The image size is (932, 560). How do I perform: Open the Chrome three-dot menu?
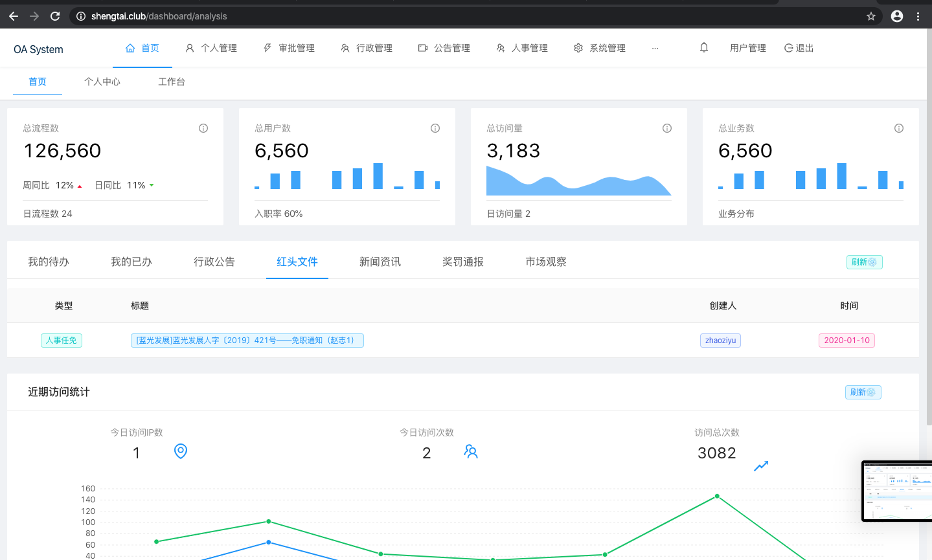point(918,16)
